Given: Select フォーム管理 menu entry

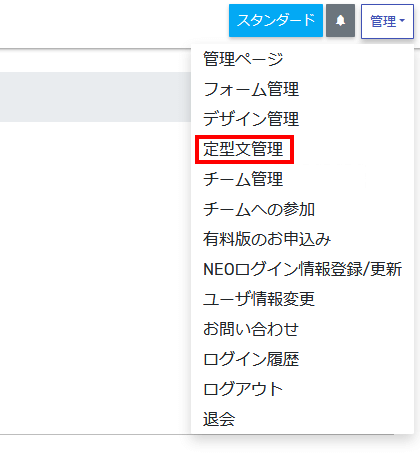Looking at the screenshot, I should (251, 89).
